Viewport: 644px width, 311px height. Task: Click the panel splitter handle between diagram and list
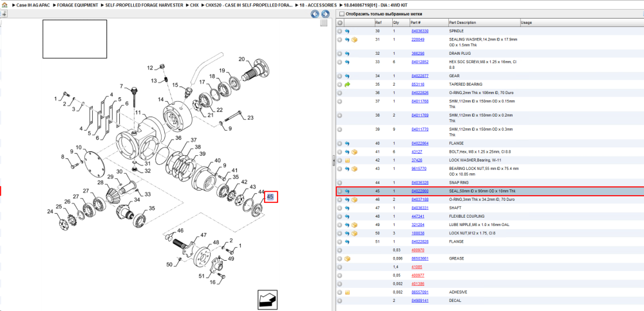point(333,162)
